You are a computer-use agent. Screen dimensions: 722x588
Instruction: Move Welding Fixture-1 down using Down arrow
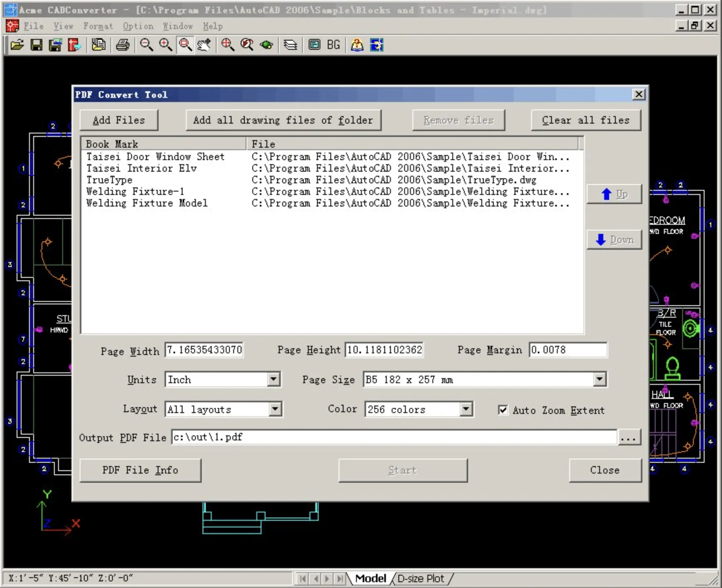tap(615, 239)
